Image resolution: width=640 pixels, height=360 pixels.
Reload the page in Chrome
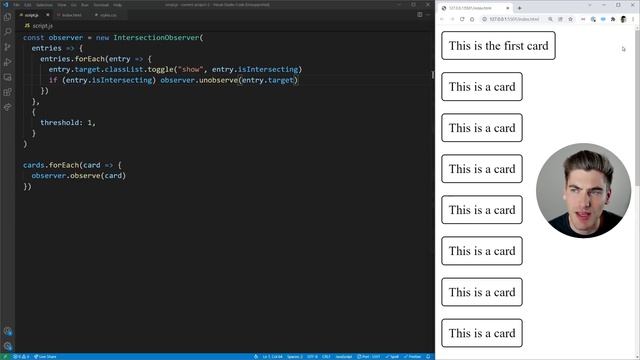click(462, 19)
